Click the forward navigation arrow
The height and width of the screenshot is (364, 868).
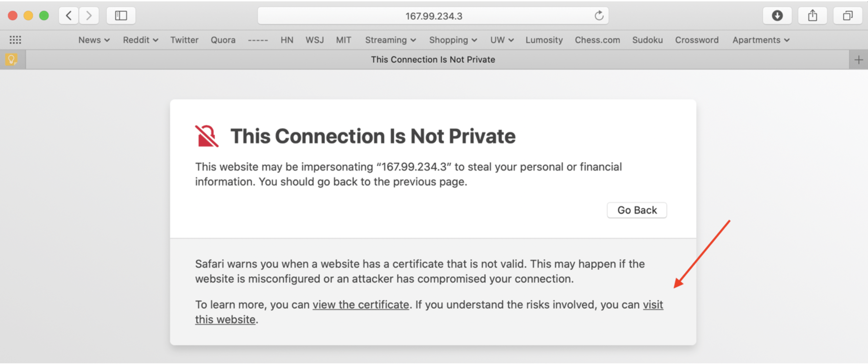[89, 16]
